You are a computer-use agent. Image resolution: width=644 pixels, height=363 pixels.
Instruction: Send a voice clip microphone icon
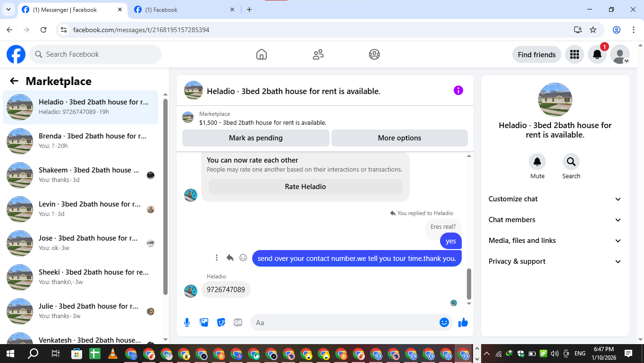(x=187, y=322)
